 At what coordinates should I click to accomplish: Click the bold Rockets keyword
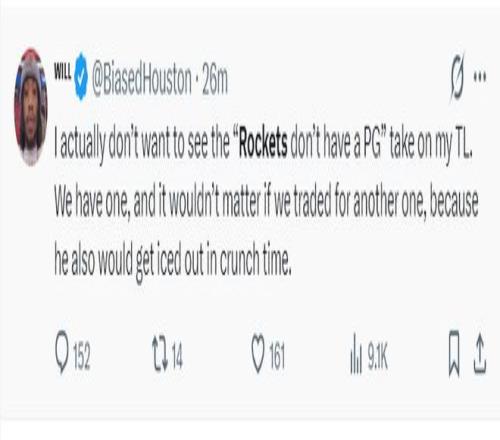coord(263,145)
